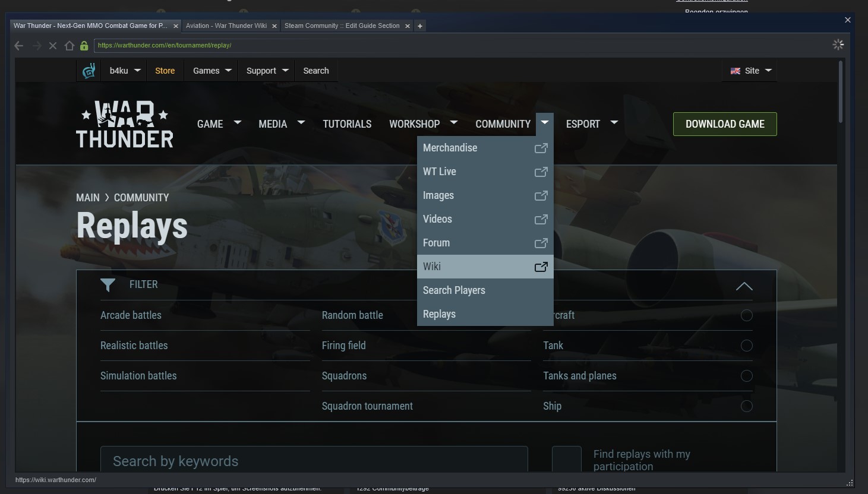
Task: Open the War Thunder logo homepage
Action: point(125,124)
